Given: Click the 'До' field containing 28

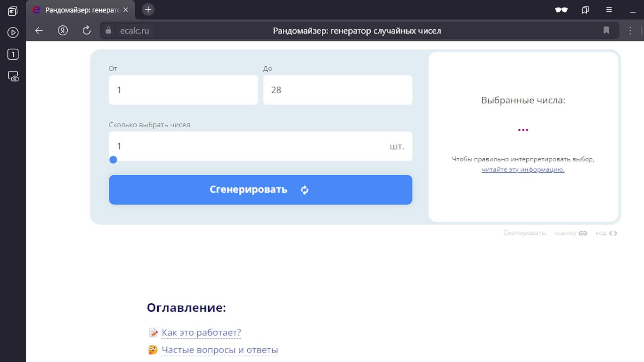Looking at the screenshot, I should [337, 90].
